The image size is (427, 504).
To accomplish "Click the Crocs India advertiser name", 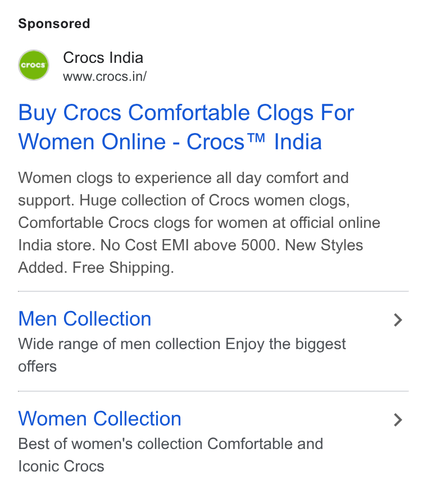I will (x=103, y=58).
